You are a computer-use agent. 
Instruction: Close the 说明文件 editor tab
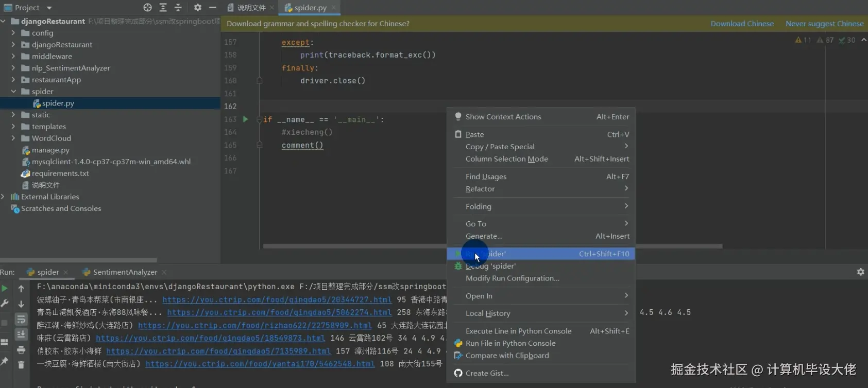[x=272, y=8]
